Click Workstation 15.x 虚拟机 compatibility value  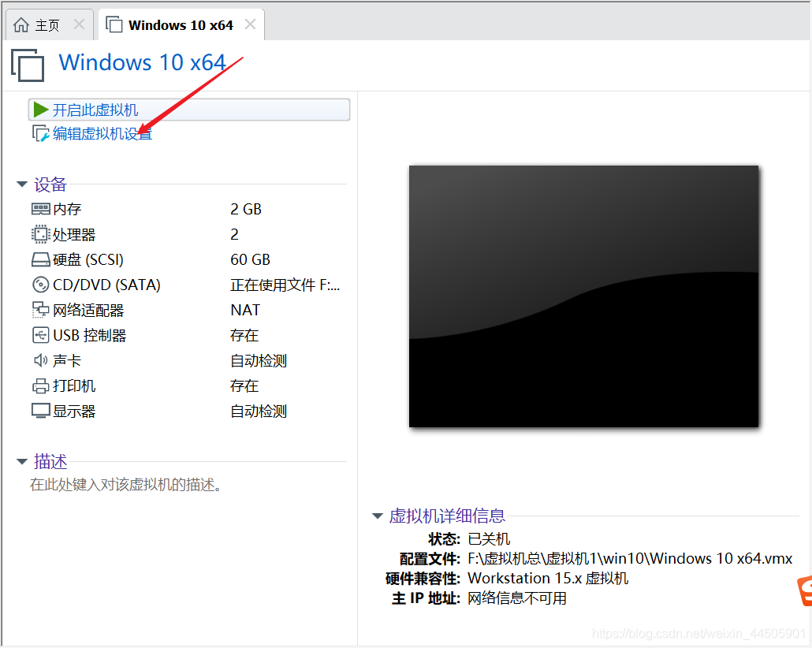point(548,578)
